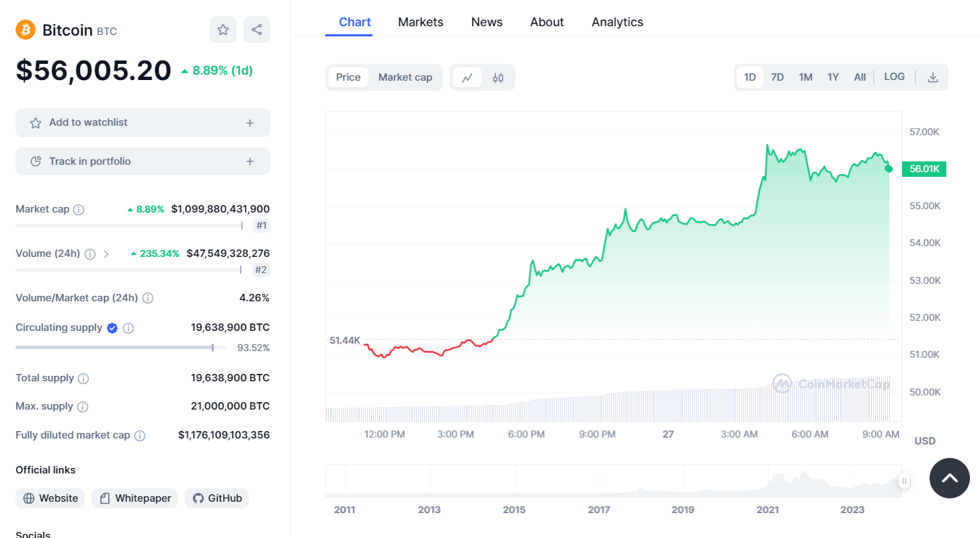This screenshot has width=980, height=538.
Task: Open the GitHub link
Action: 217,498
